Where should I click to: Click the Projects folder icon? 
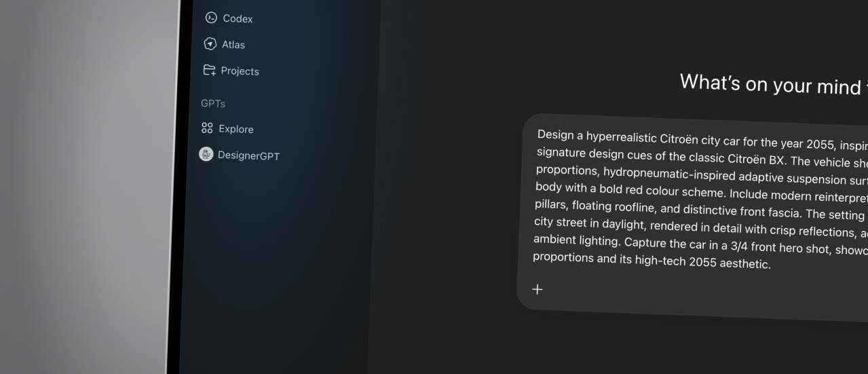tap(209, 71)
